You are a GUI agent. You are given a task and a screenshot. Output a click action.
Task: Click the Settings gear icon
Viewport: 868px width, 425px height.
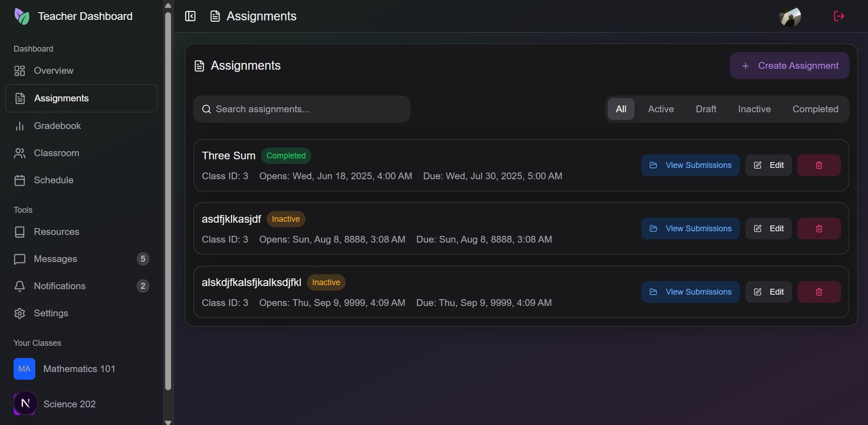(x=19, y=313)
